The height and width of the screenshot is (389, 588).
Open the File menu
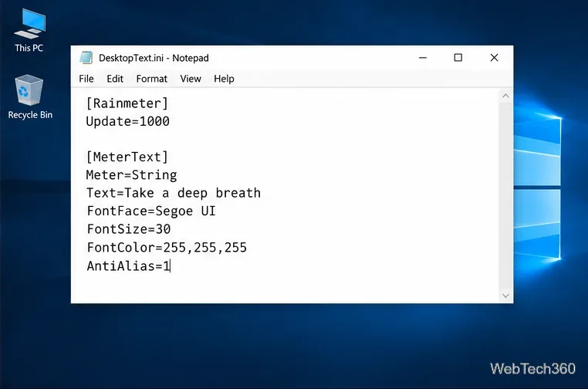point(86,79)
